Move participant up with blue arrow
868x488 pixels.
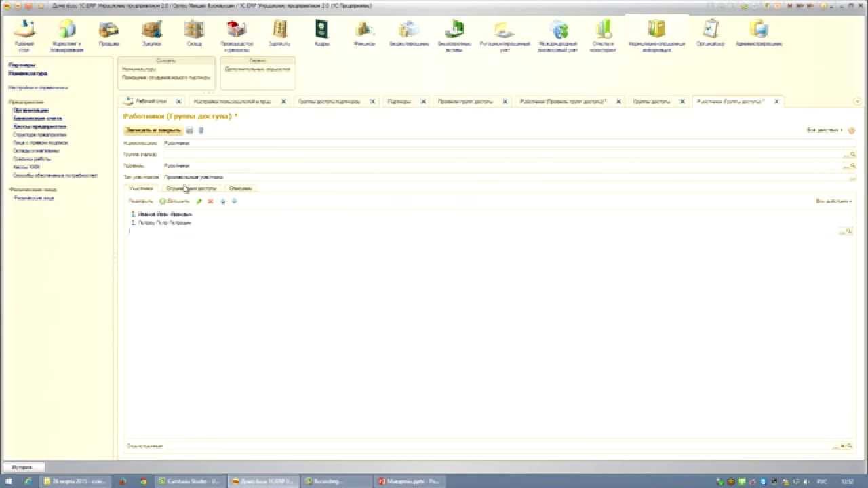pos(222,201)
